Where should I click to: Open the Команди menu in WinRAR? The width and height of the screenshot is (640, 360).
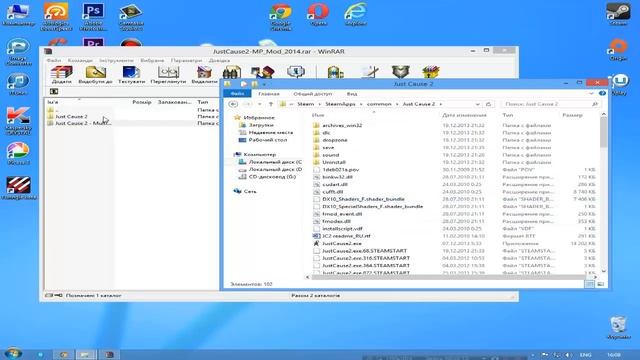tap(80, 60)
